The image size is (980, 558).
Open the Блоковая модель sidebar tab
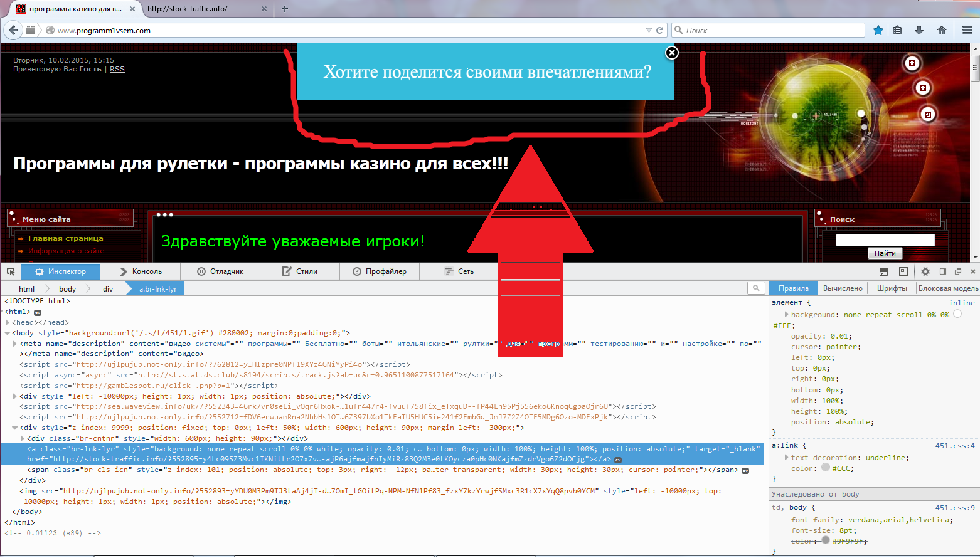point(948,288)
